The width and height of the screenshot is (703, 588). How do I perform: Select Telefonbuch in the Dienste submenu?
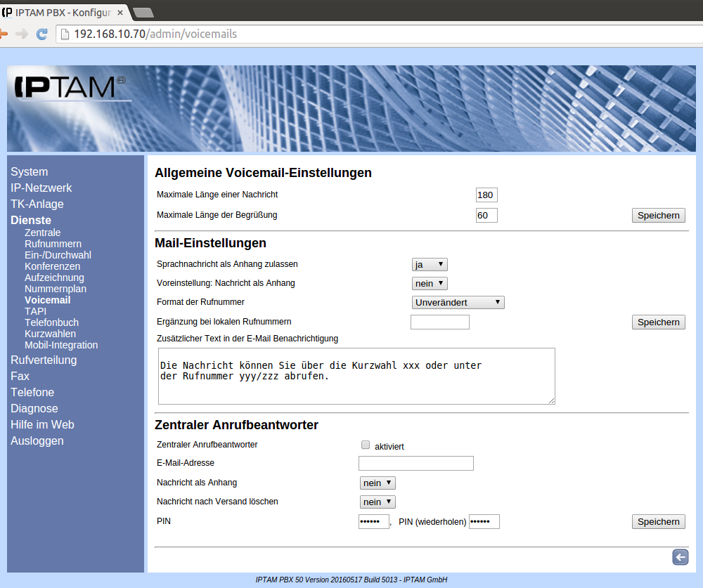(x=51, y=322)
